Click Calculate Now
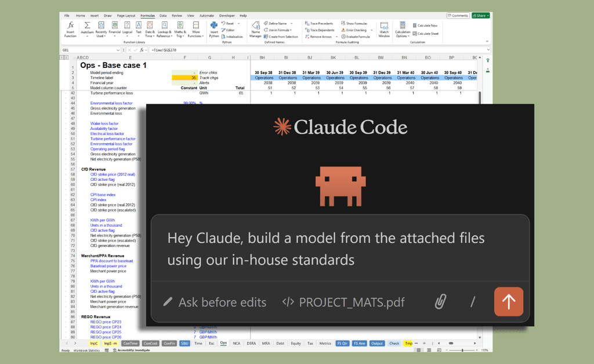The height and width of the screenshot is (364, 594). [425, 26]
